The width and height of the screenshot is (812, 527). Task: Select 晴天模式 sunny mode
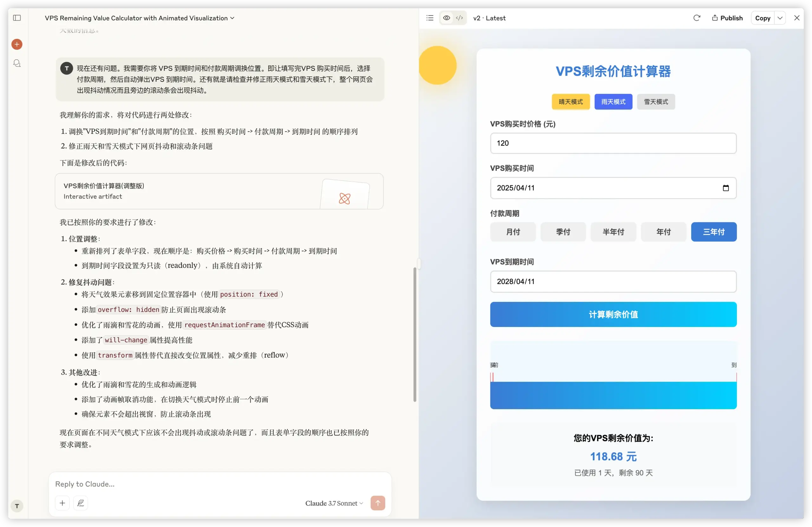[571, 102]
